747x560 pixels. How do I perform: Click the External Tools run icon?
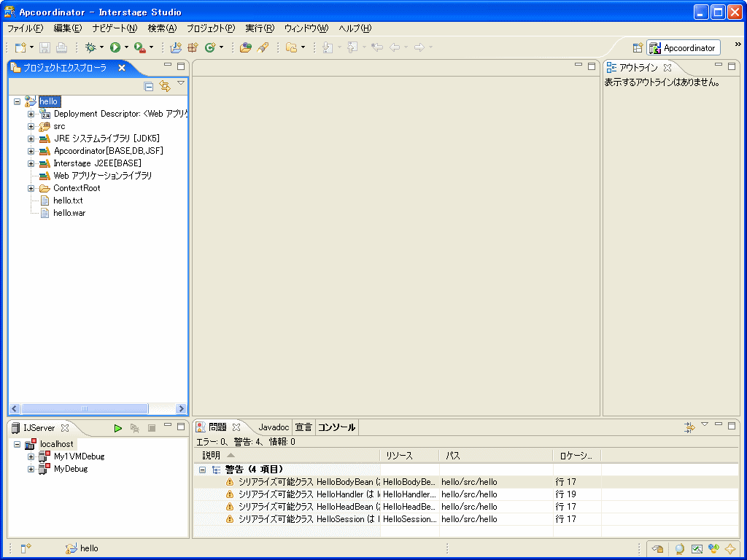pyautogui.click(x=139, y=47)
